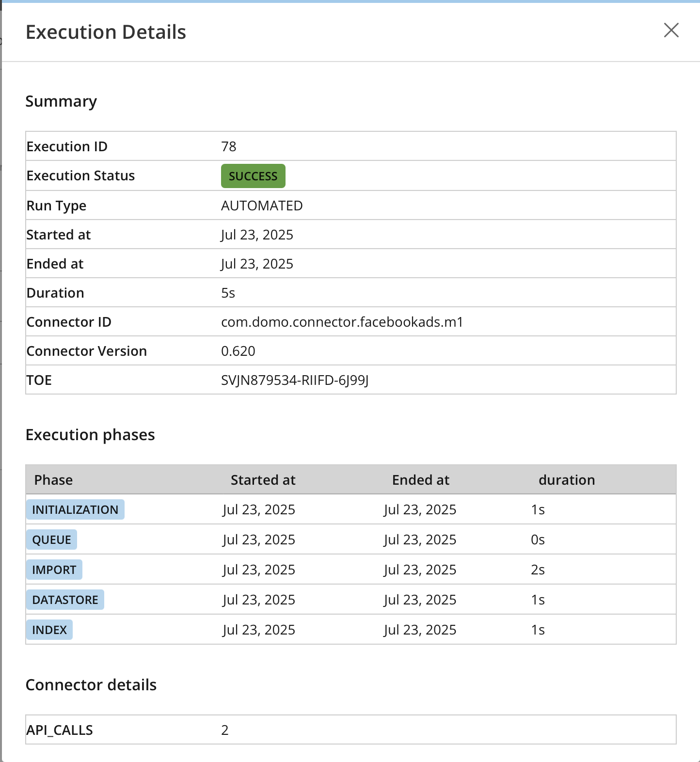
Task: Click the summary Duration value 5s
Action: [228, 293]
